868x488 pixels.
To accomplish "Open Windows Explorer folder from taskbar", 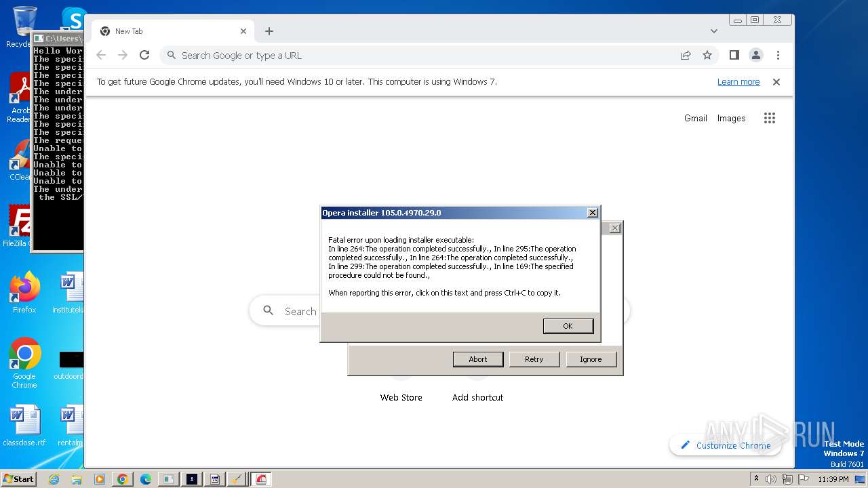I will pyautogui.click(x=77, y=479).
